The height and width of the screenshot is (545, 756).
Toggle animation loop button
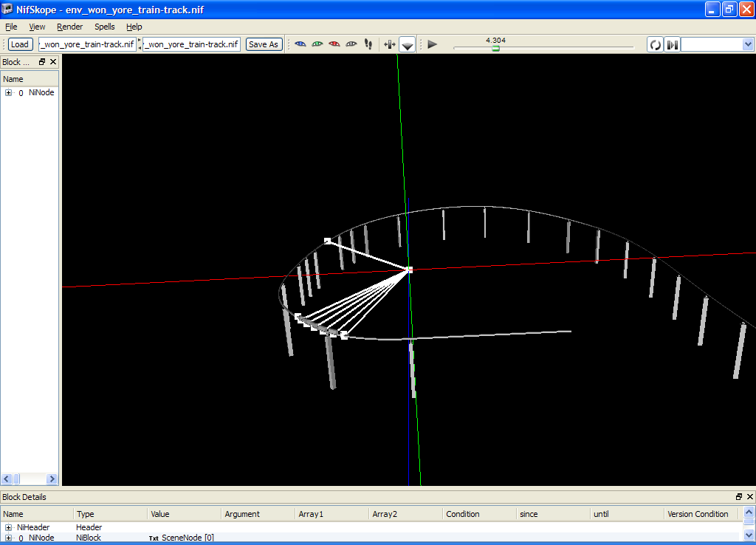(655, 45)
